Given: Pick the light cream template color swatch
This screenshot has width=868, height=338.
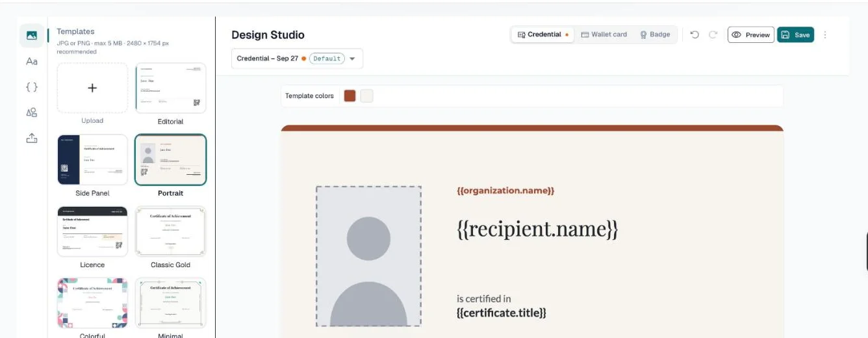Looking at the screenshot, I should (x=367, y=96).
